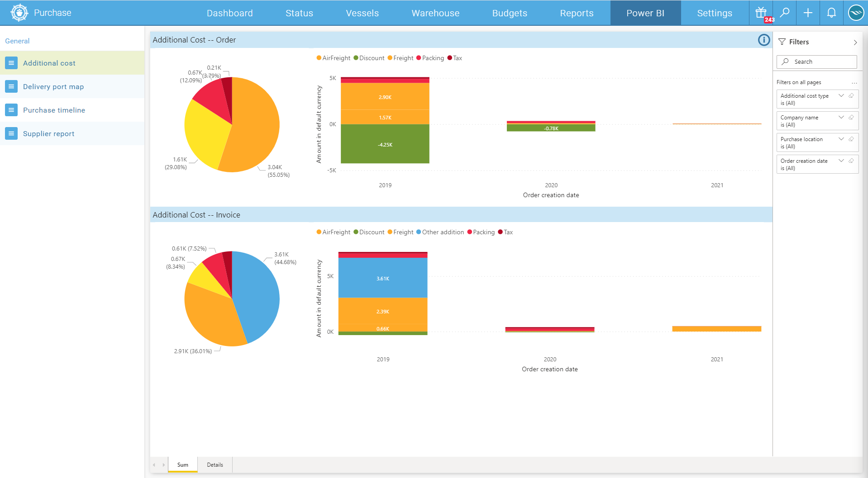Viewport: 868px width, 478px height.
Task: Open the Warehouse menu
Action: [435, 13]
